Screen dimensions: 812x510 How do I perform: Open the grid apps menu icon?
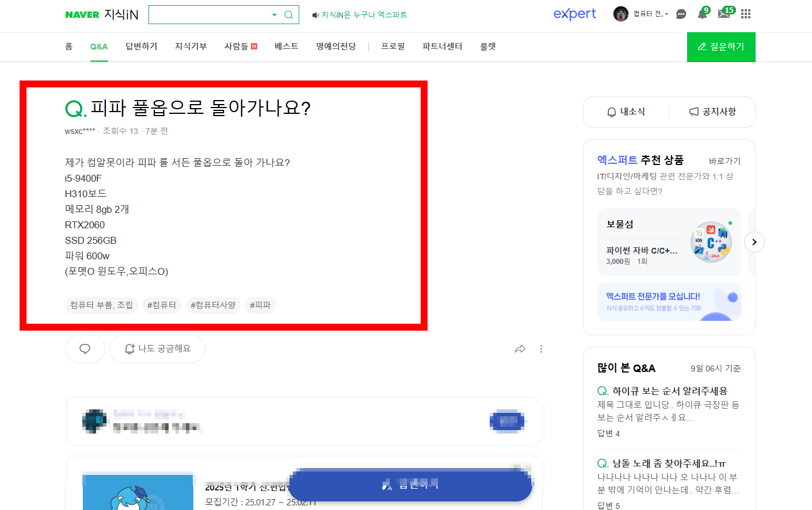tap(746, 14)
